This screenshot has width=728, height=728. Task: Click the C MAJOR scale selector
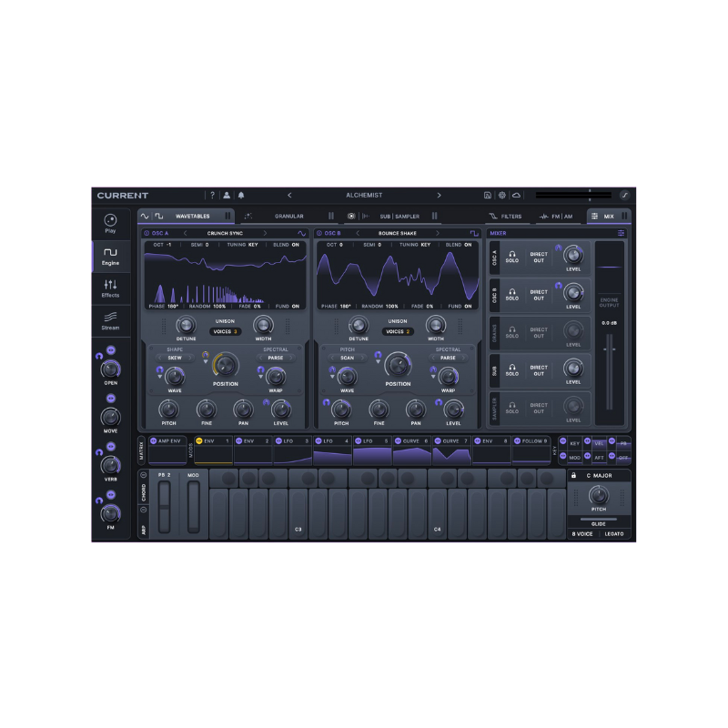[599, 475]
